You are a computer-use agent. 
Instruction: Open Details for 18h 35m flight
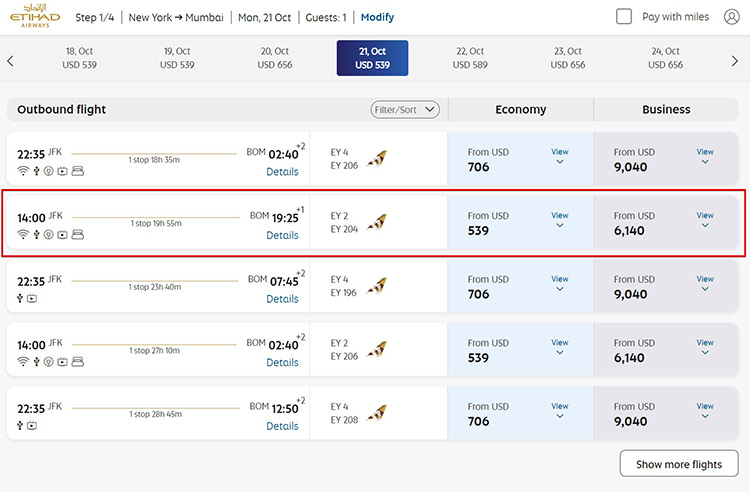[282, 172]
